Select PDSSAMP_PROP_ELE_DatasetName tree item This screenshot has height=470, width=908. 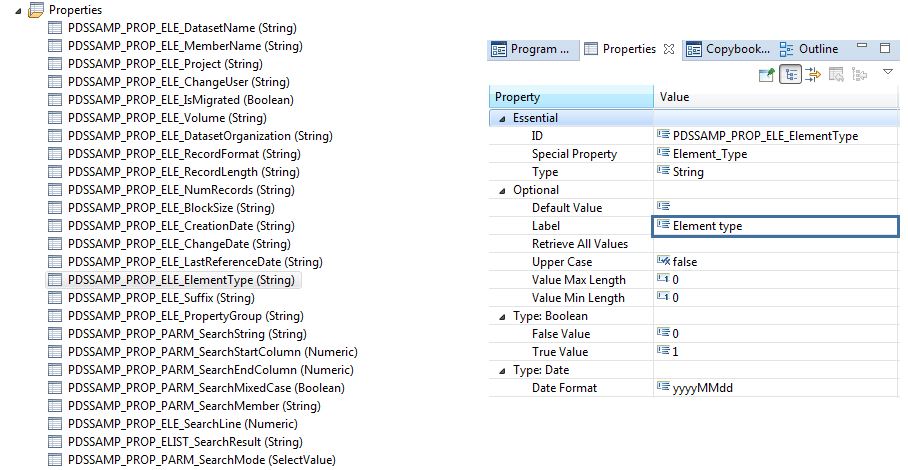tap(182, 28)
